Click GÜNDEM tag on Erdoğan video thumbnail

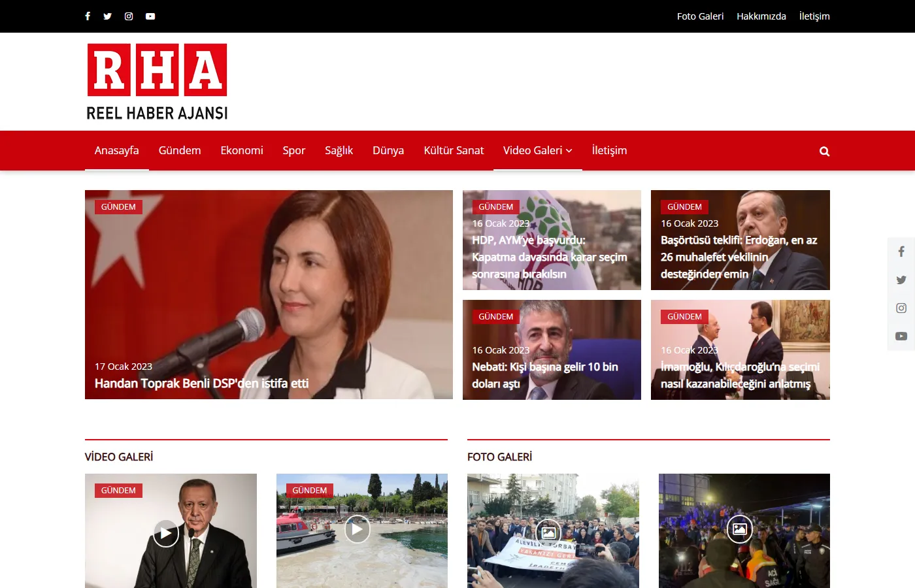118,491
